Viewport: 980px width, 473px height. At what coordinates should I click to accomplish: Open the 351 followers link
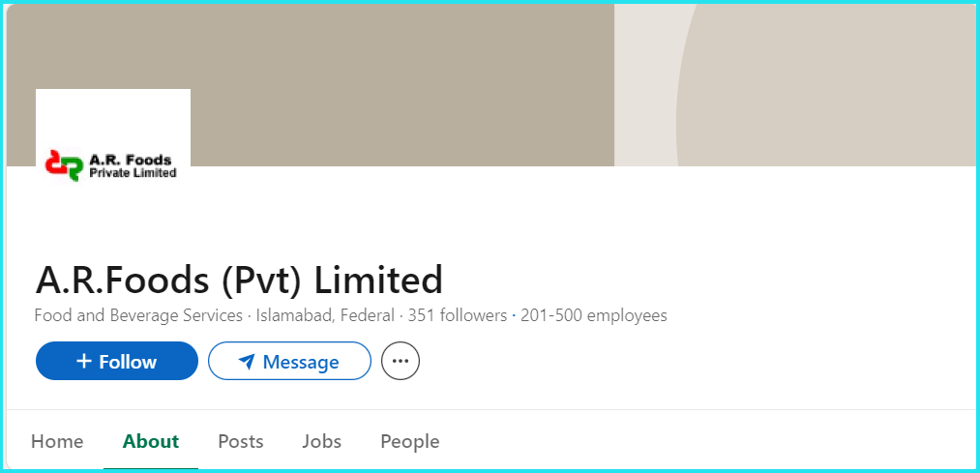pyautogui.click(x=458, y=315)
